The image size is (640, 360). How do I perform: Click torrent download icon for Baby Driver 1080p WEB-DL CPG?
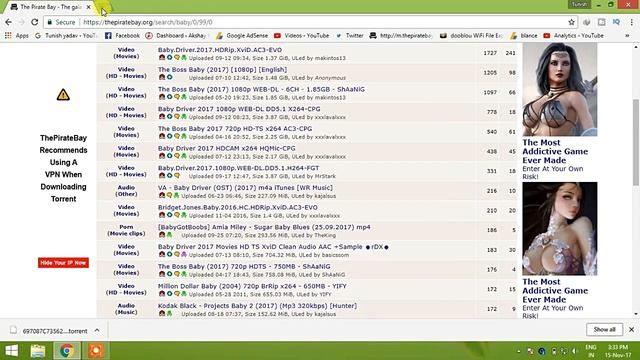pyautogui.click(x=169, y=117)
